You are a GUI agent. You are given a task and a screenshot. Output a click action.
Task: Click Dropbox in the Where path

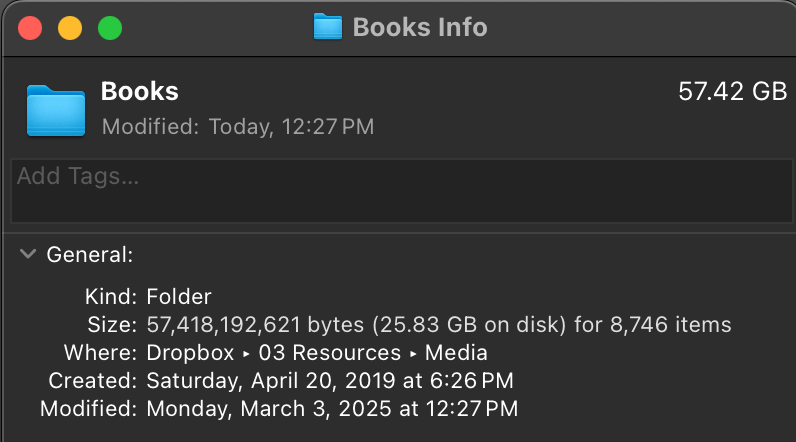coord(189,352)
